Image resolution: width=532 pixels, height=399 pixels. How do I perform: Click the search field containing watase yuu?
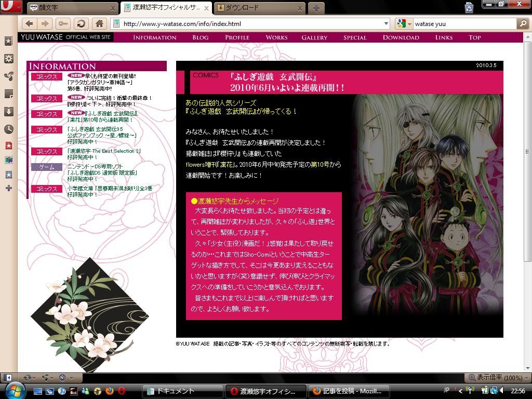[x=464, y=24]
